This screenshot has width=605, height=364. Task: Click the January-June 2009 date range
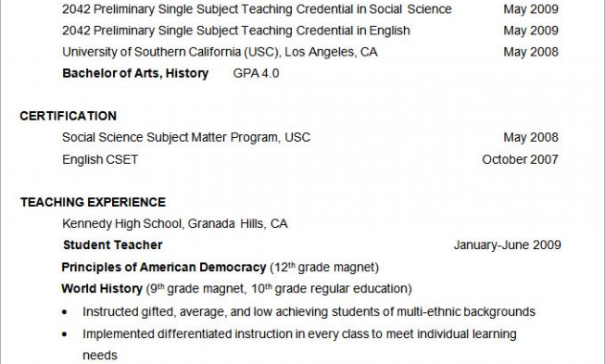tap(508, 245)
